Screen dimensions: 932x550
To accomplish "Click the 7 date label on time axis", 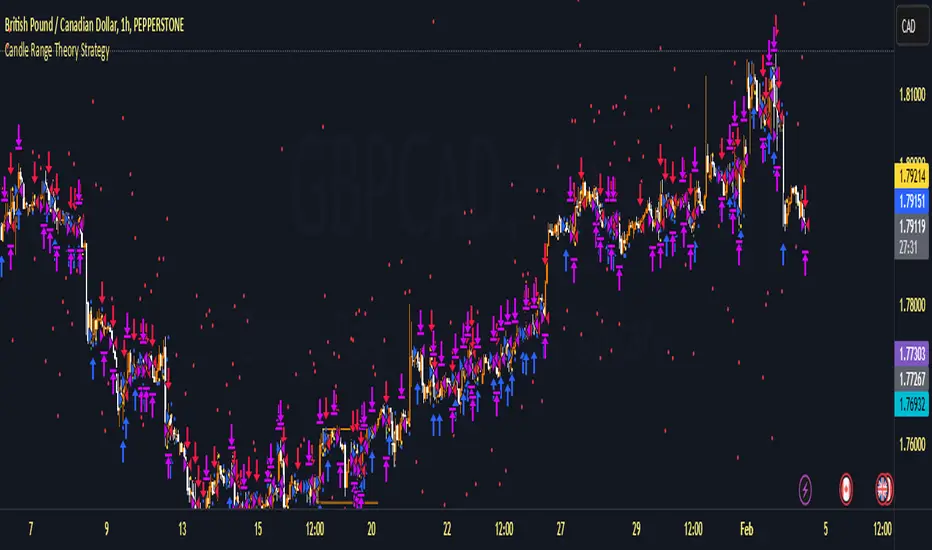I will [x=31, y=529].
